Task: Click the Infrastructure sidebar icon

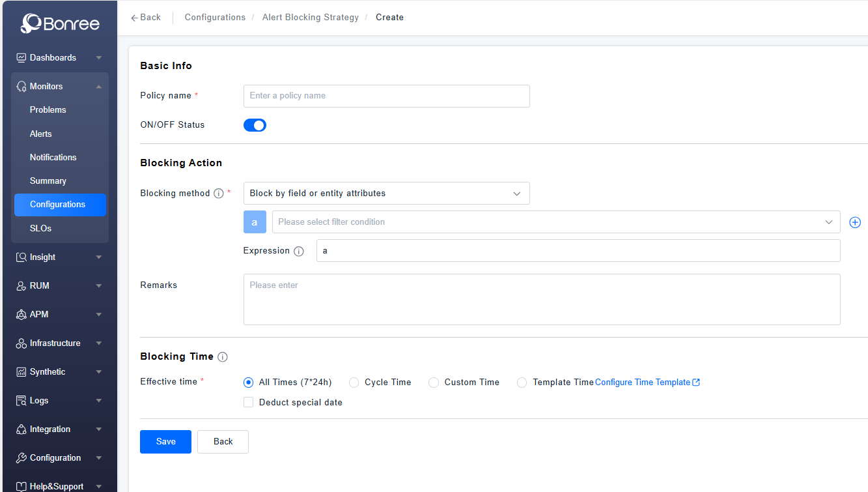Action: pos(21,343)
